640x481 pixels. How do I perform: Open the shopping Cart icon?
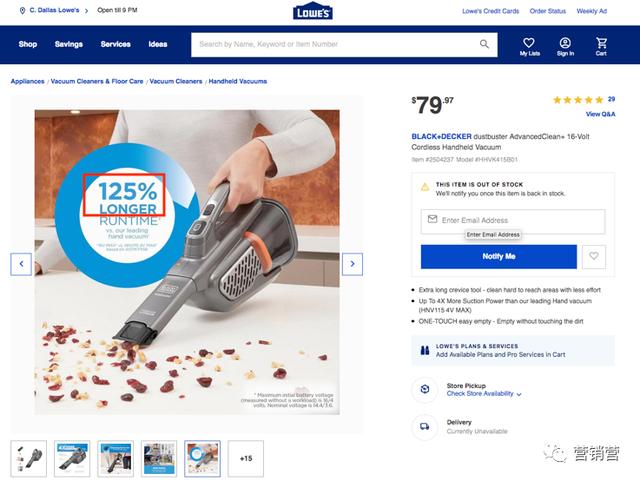pyautogui.click(x=601, y=43)
